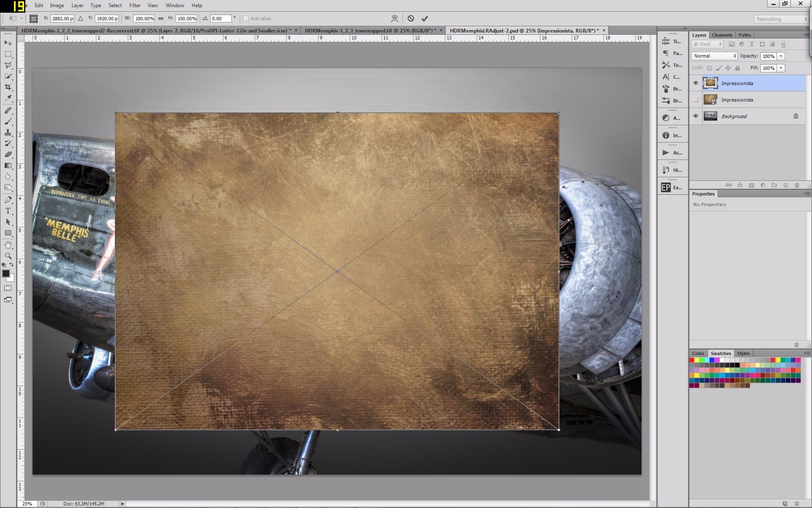
Task: Click the reference point location grid
Action: [x=33, y=18]
